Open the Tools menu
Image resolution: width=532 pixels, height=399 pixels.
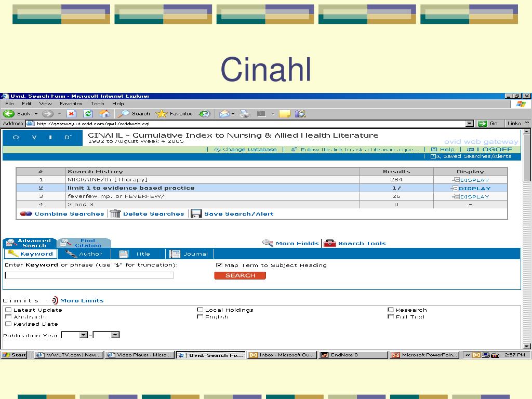click(97, 103)
